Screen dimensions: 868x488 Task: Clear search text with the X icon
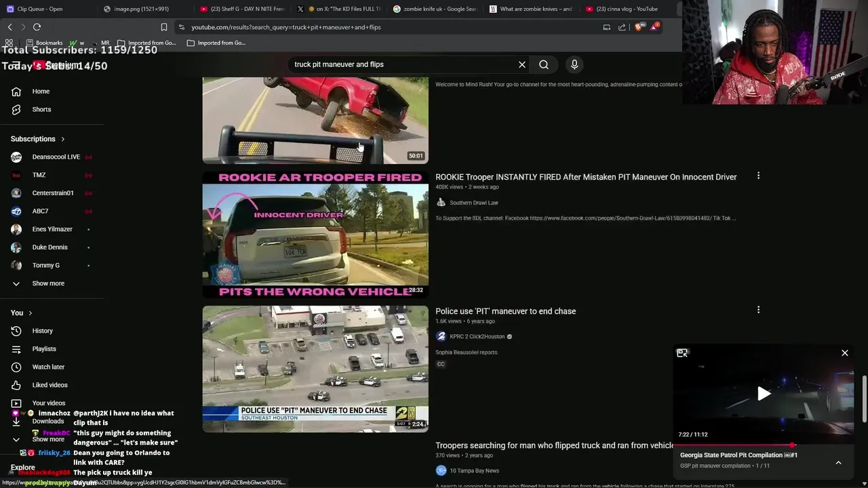point(522,64)
